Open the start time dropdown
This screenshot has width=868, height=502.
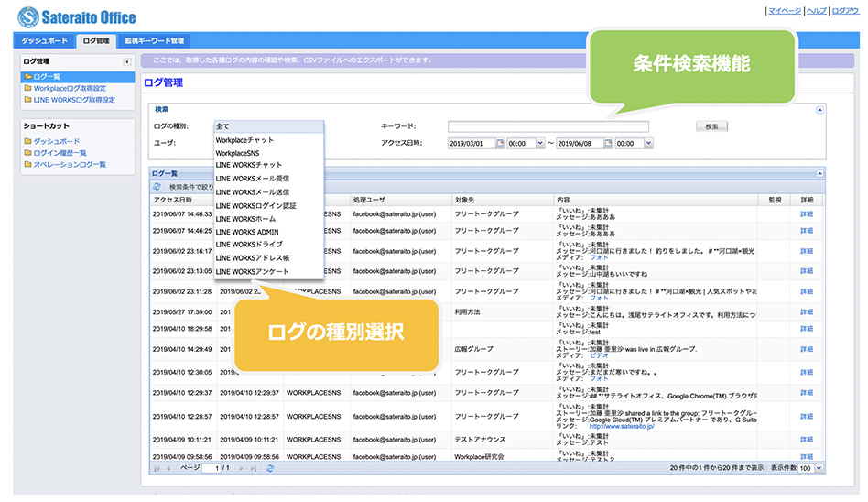pyautogui.click(x=539, y=143)
